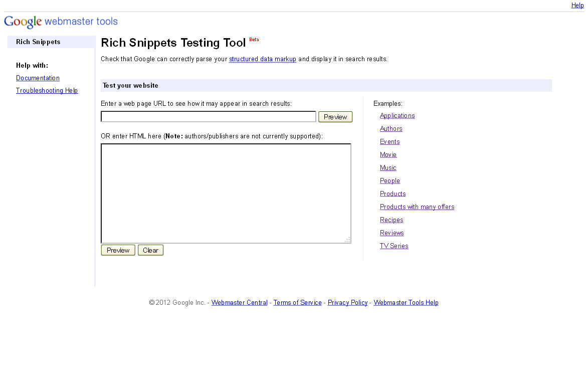Screen dimensions: 588x375
Task: Open the Documentation help link
Action: pyautogui.click(x=38, y=78)
